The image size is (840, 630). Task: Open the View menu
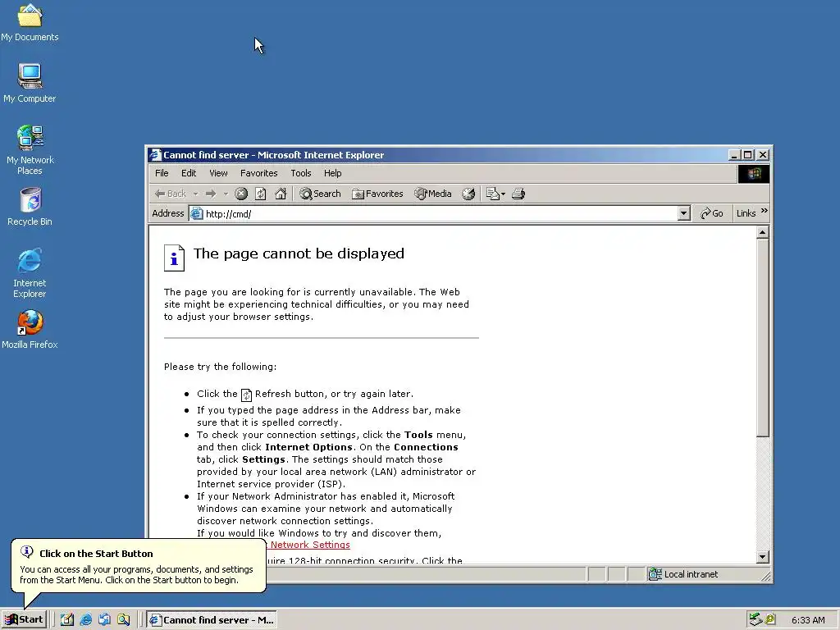(x=218, y=173)
